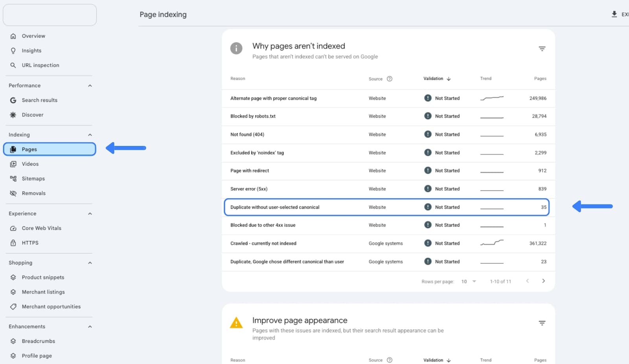Open Server error (5xx) row
This screenshot has height=364, width=629.
(x=388, y=189)
